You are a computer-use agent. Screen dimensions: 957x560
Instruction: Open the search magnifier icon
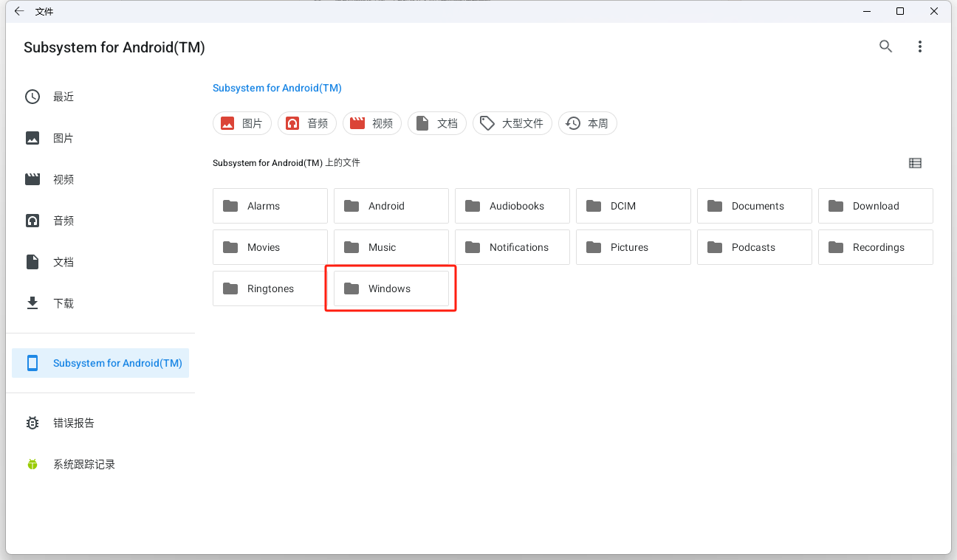pyautogui.click(x=886, y=46)
